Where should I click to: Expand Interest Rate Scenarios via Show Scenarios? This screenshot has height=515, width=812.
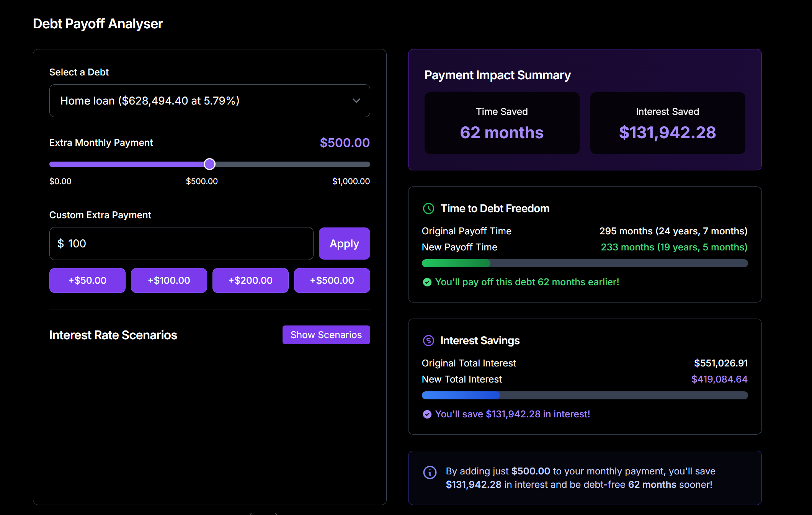326,334
